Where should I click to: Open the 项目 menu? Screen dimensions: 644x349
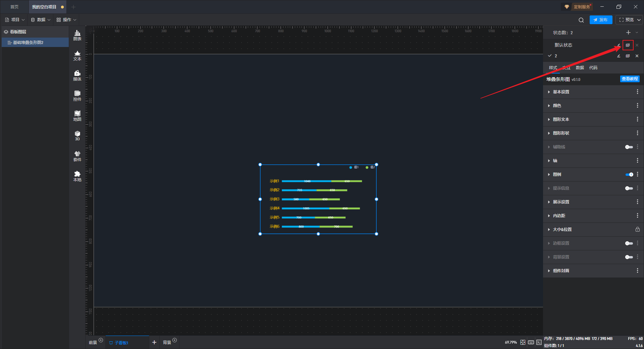[x=15, y=20]
